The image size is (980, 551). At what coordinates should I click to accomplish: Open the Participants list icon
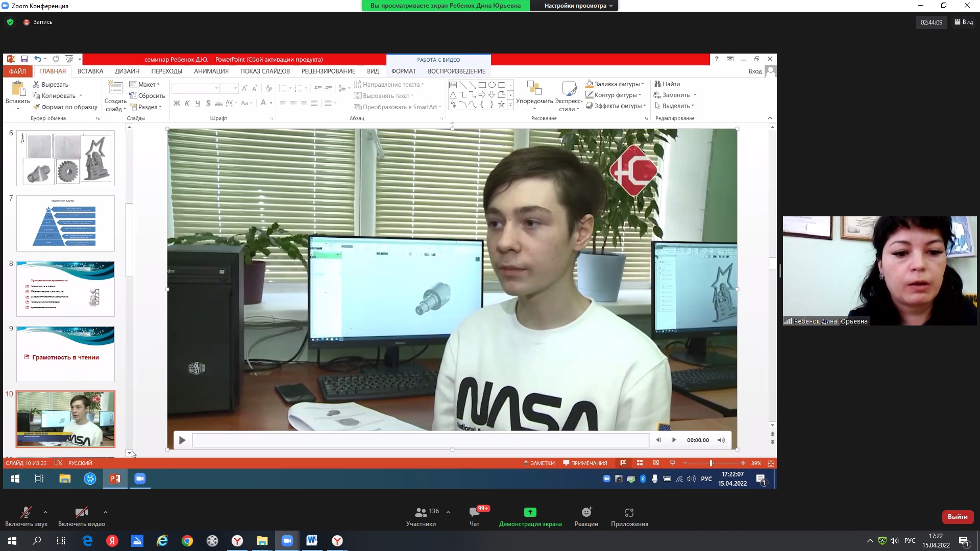pyautogui.click(x=421, y=512)
